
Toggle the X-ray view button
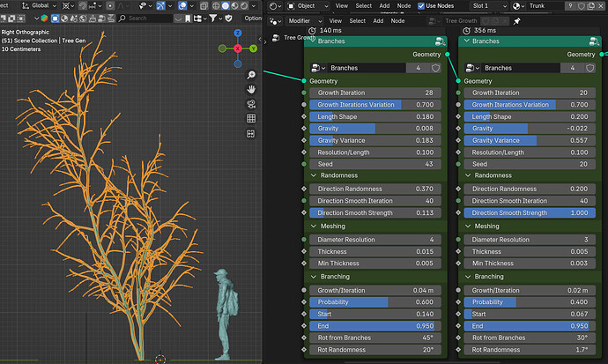pyautogui.click(x=204, y=6)
